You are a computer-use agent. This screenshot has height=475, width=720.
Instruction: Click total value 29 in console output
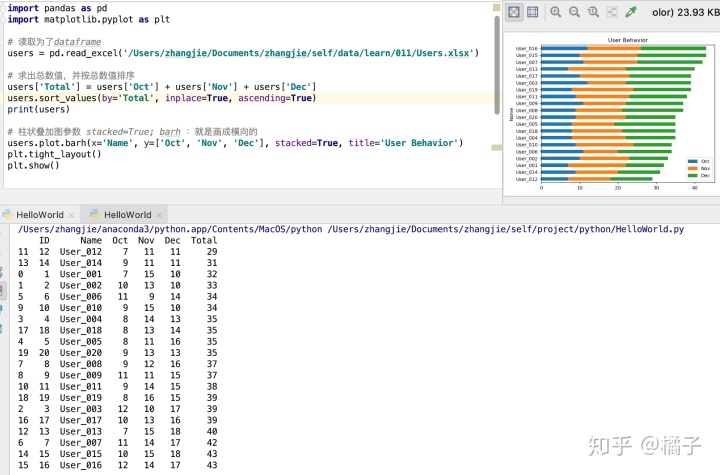pyautogui.click(x=212, y=252)
